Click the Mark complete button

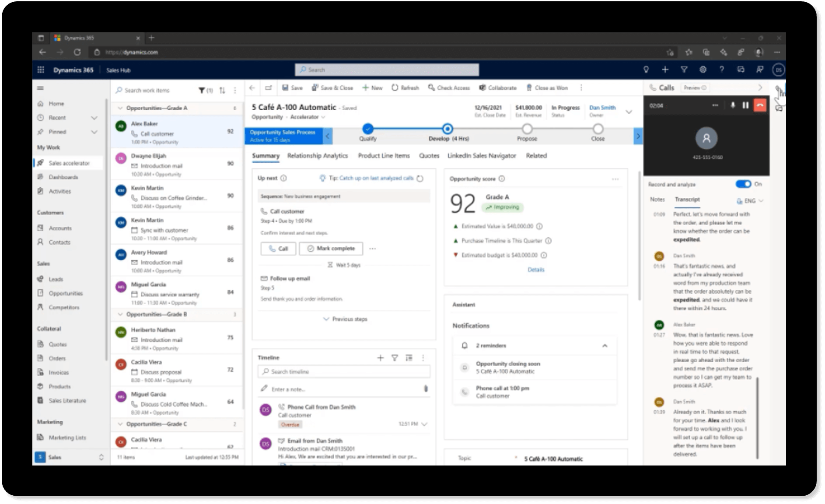(x=331, y=248)
